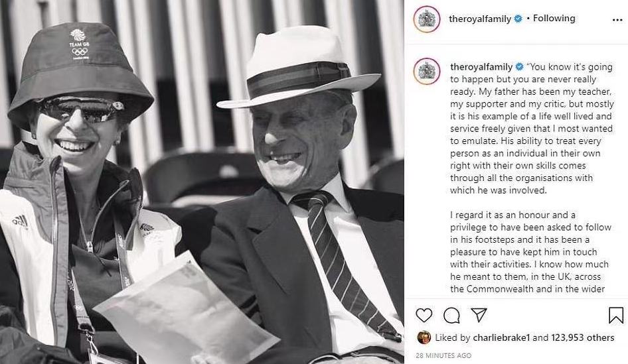The width and height of the screenshot is (628, 364).
Task: Open charliebrake1's profile
Action: point(501,337)
